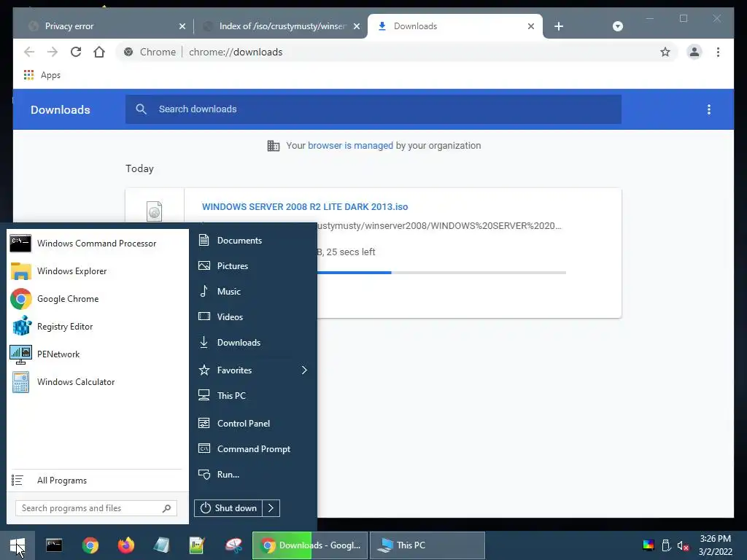Click the Start button on taskbar
This screenshot has width=747, height=560.
point(18,545)
